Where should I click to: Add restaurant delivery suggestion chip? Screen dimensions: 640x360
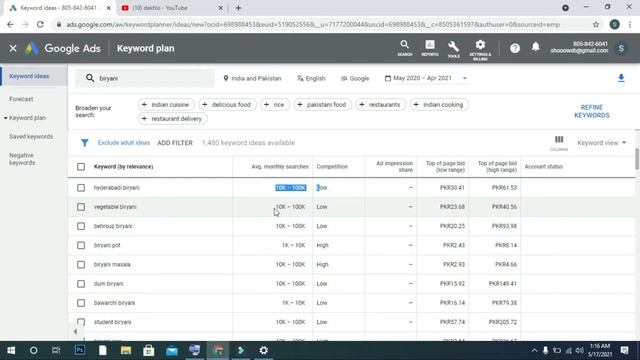coord(172,119)
